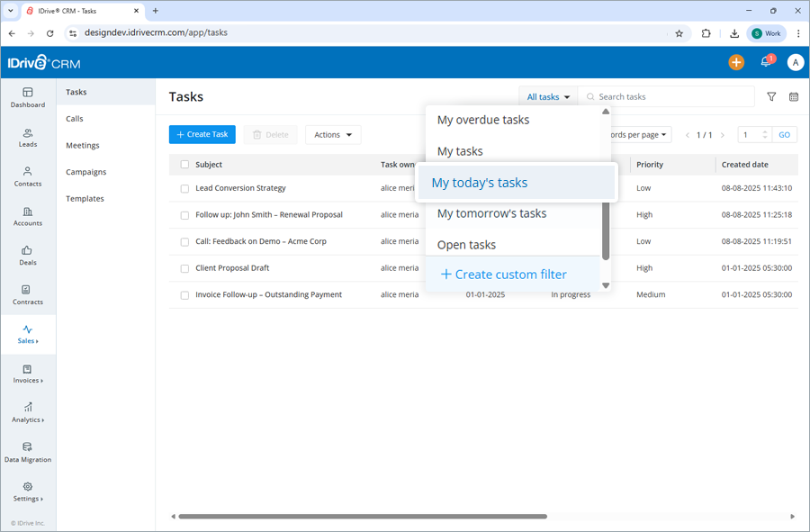The image size is (810, 532).
Task: Expand the Actions dropdown
Action: (333, 134)
